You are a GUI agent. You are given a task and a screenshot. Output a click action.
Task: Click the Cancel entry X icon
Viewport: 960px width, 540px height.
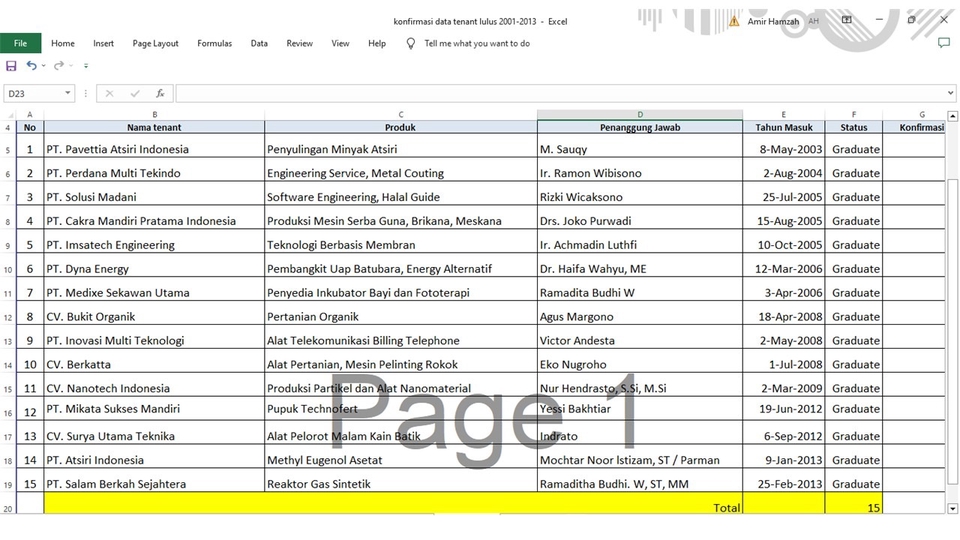tap(110, 93)
